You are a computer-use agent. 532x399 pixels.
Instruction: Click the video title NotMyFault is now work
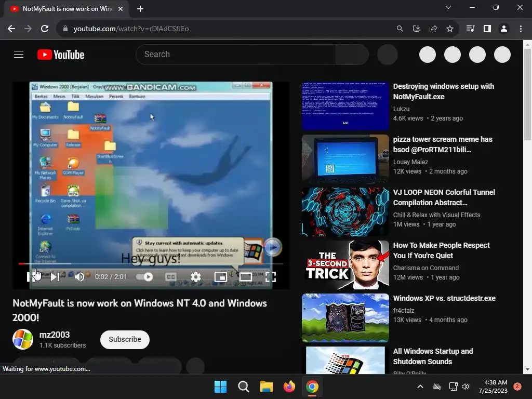point(140,310)
